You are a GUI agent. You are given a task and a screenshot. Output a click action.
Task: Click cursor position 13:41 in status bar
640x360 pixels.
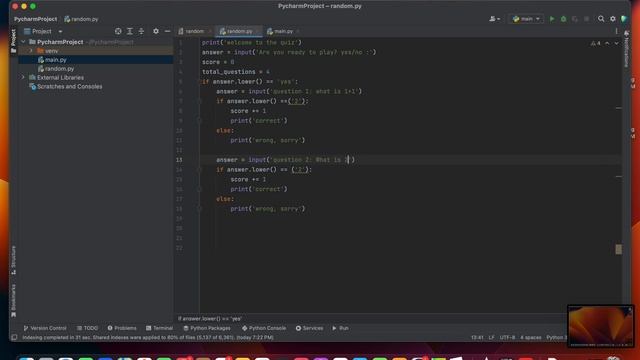[477, 338]
